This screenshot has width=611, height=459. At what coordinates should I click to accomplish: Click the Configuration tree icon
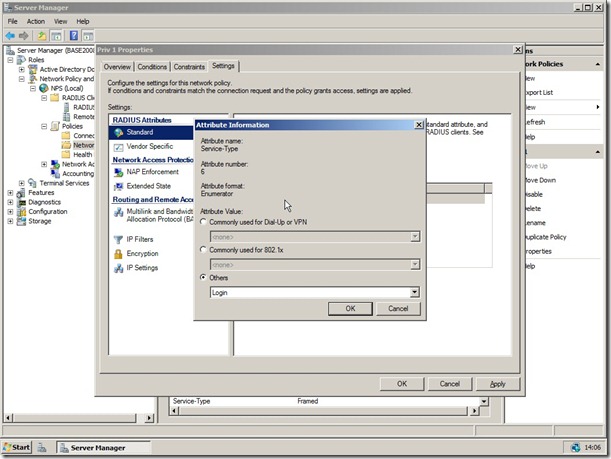tap(21, 212)
